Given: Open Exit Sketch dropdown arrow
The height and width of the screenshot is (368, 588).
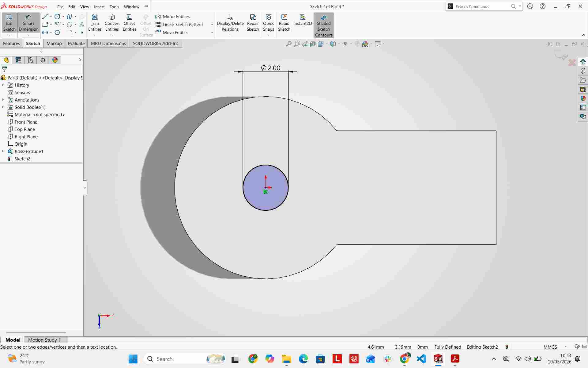Looking at the screenshot, I should [9, 35].
